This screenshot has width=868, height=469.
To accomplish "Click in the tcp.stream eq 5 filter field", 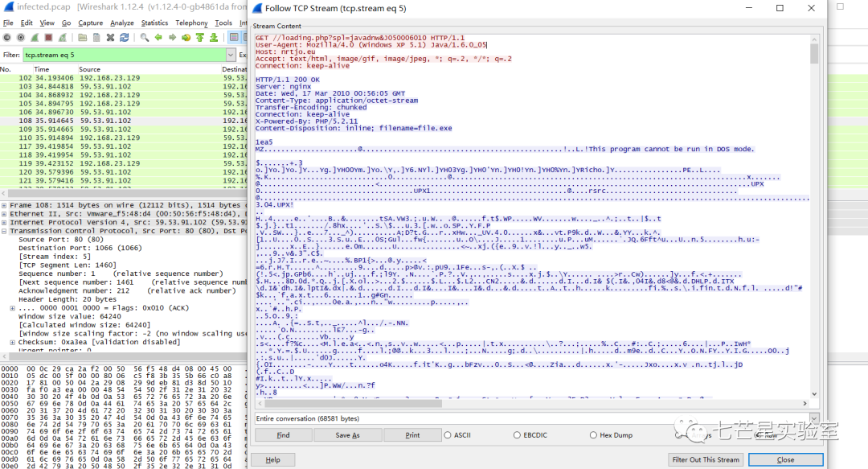I will [x=125, y=55].
